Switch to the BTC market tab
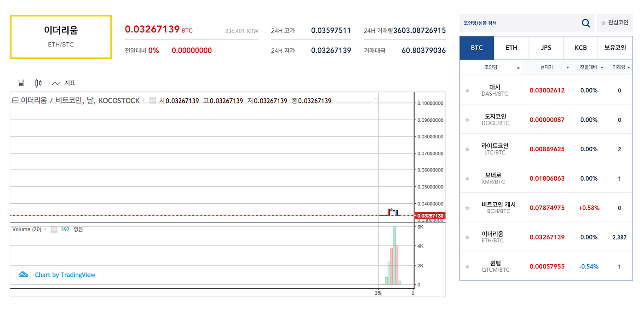This screenshot has height=314, width=644. 477,48
